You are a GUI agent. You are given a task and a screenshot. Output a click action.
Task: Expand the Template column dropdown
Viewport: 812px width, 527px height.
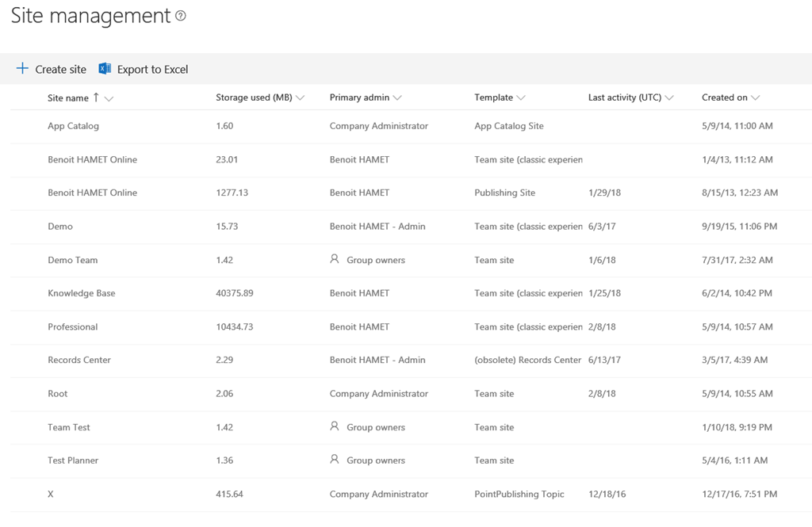[521, 98]
